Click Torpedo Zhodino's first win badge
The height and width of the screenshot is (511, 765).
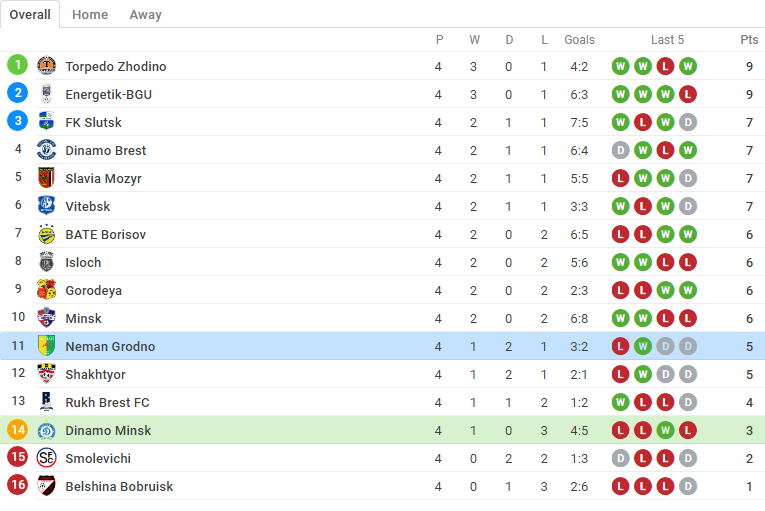pyautogui.click(x=620, y=66)
